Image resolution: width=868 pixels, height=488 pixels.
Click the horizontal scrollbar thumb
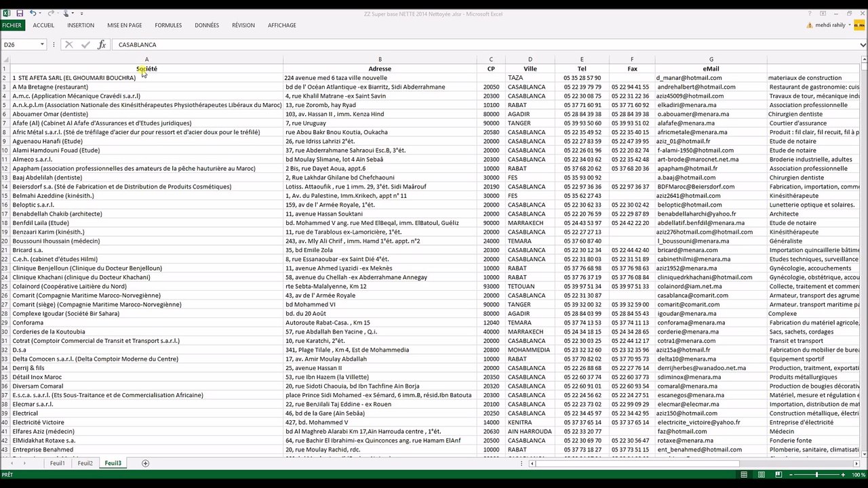click(x=637, y=464)
